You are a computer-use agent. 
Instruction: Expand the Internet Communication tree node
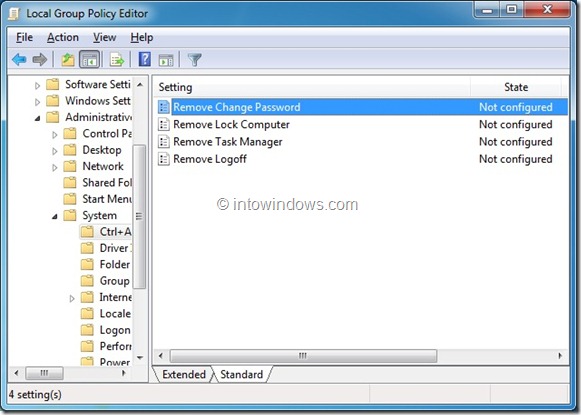[x=72, y=298]
